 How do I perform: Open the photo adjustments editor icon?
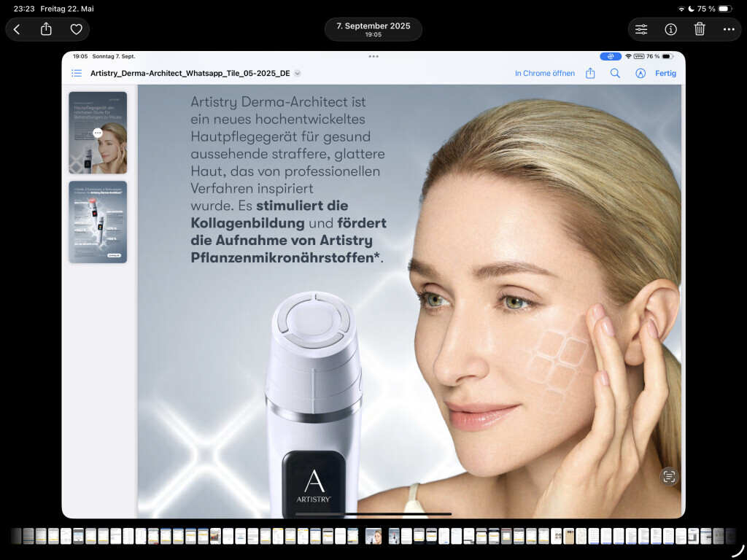pos(641,29)
